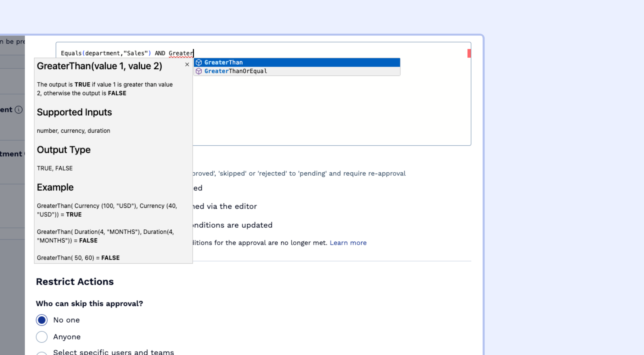Close the GreaterThan documentation popup
The height and width of the screenshot is (355, 644).
click(x=187, y=65)
